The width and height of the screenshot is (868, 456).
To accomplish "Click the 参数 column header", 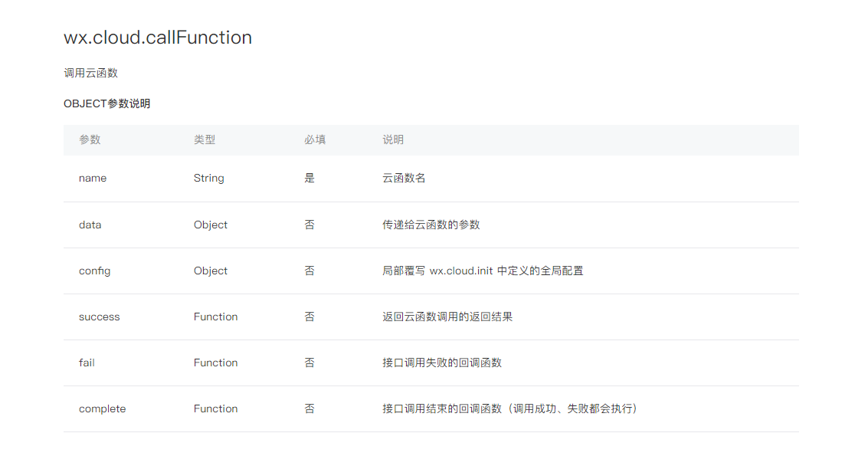I will click(90, 139).
